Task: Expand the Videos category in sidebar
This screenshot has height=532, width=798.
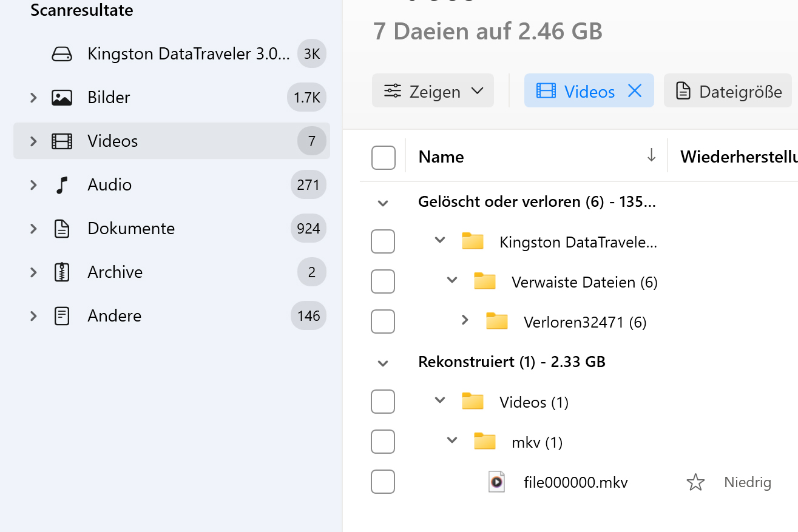Action: [x=33, y=141]
